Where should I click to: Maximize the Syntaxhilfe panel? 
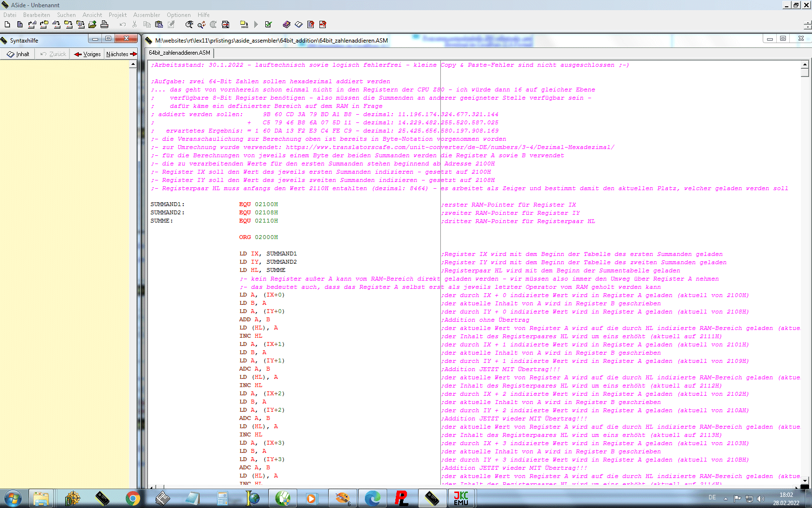click(x=108, y=39)
